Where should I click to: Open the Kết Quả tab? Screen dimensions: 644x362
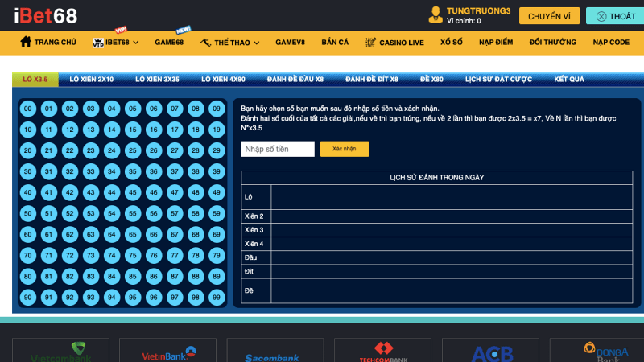(569, 80)
